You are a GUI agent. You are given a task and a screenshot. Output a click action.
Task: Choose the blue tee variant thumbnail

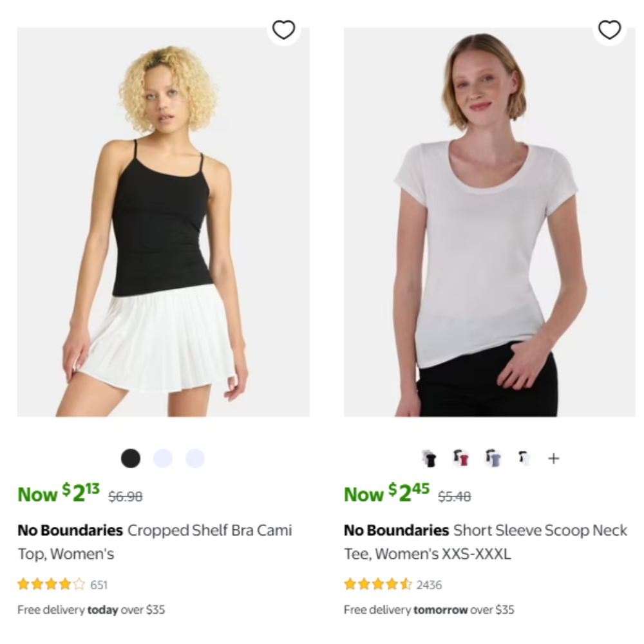pyautogui.click(x=493, y=459)
